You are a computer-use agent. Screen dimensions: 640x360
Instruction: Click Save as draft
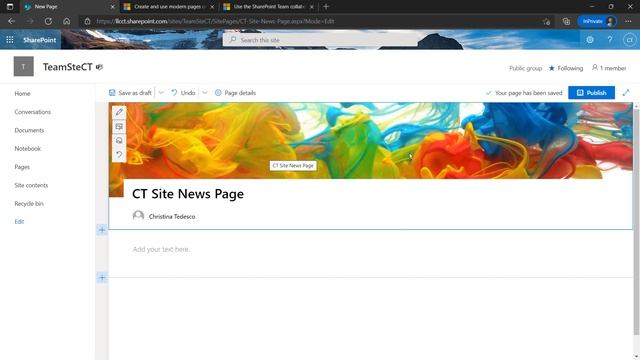[130, 93]
